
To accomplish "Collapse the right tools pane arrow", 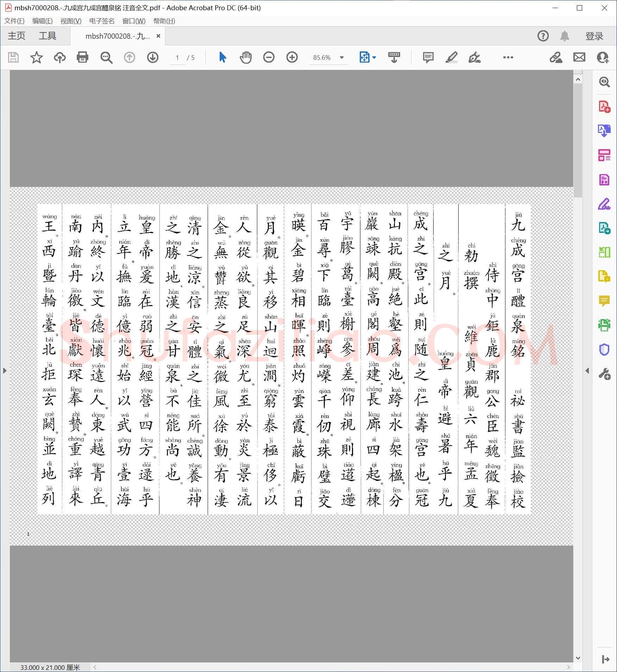I will pyautogui.click(x=587, y=370).
